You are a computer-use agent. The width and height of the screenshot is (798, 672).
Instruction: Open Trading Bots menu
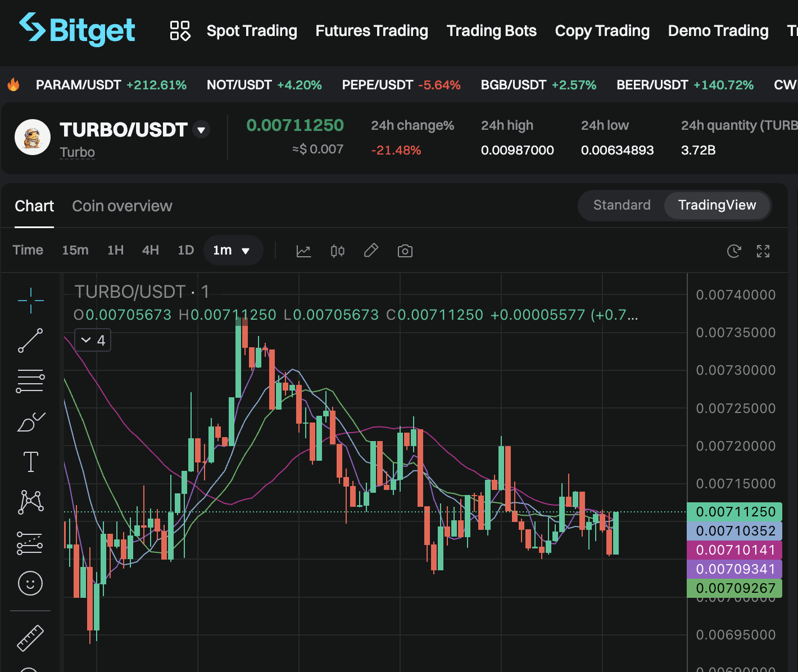coord(492,31)
